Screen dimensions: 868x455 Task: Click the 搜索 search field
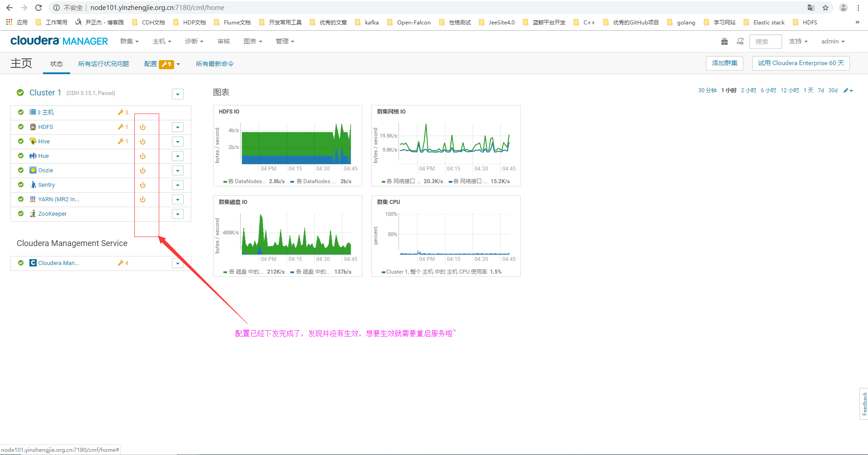click(x=766, y=41)
